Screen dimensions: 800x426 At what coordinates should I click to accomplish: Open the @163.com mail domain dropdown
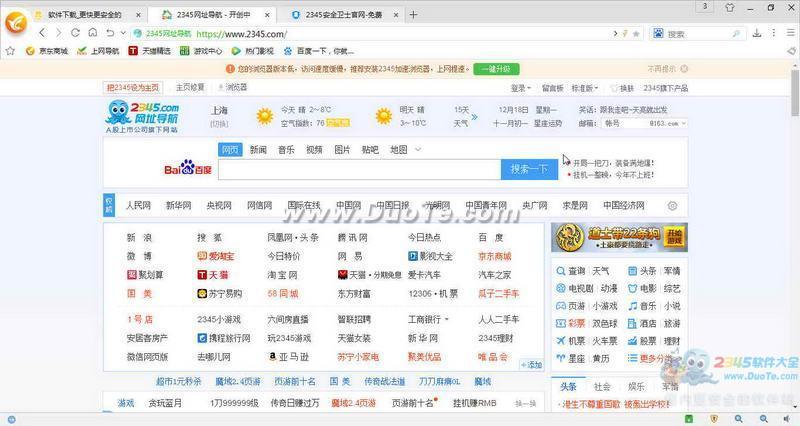pyautogui.click(x=667, y=123)
